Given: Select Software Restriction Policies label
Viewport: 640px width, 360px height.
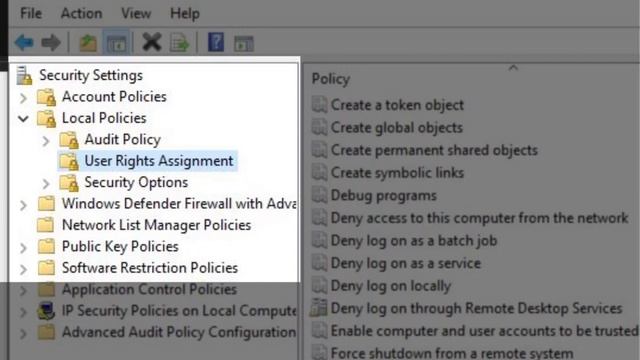Looking at the screenshot, I should (x=150, y=268).
